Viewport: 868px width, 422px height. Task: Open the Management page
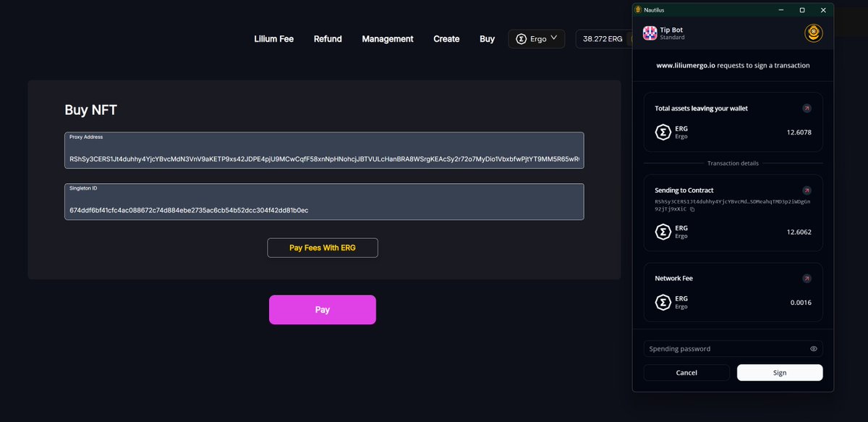coord(388,39)
